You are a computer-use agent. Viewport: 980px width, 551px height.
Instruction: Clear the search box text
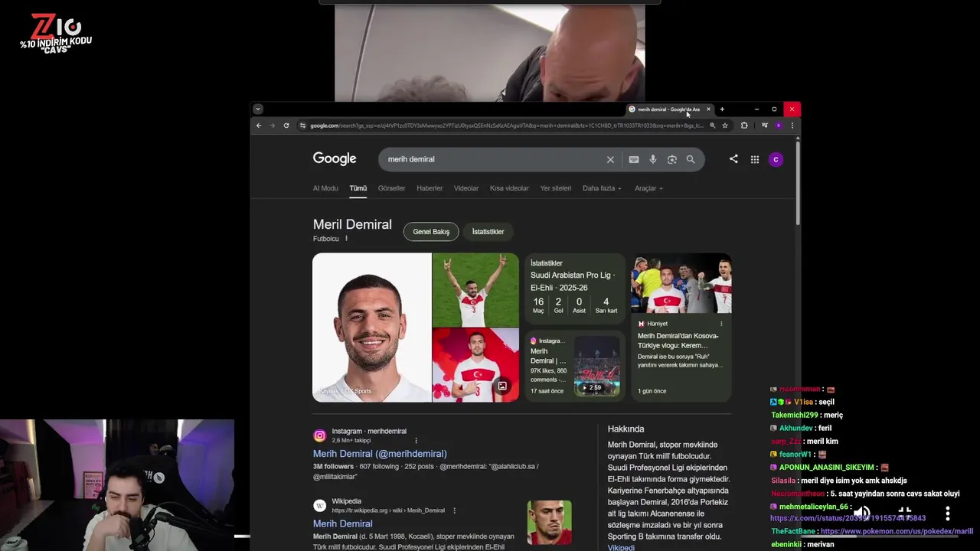tap(610, 159)
